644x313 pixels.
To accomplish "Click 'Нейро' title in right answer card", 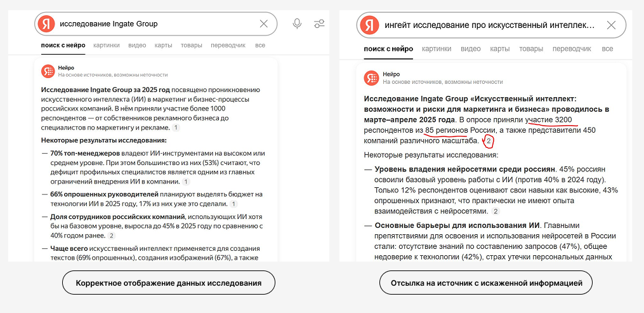I will [x=391, y=74].
